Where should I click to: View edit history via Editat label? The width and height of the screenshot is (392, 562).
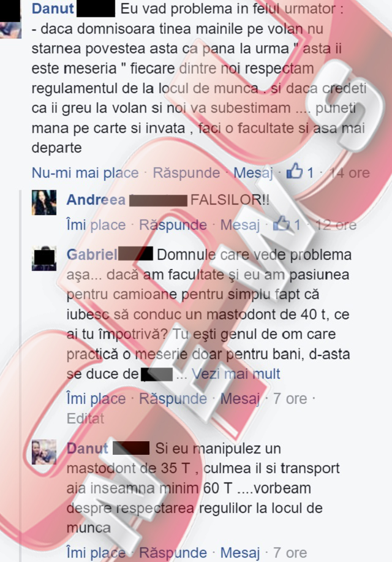(x=85, y=419)
